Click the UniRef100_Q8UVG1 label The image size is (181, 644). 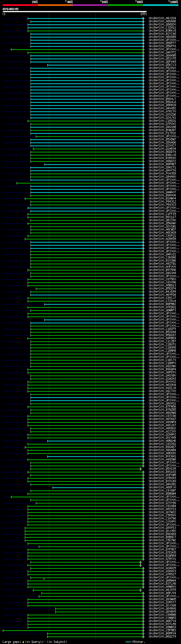pyautogui.click(x=162, y=403)
